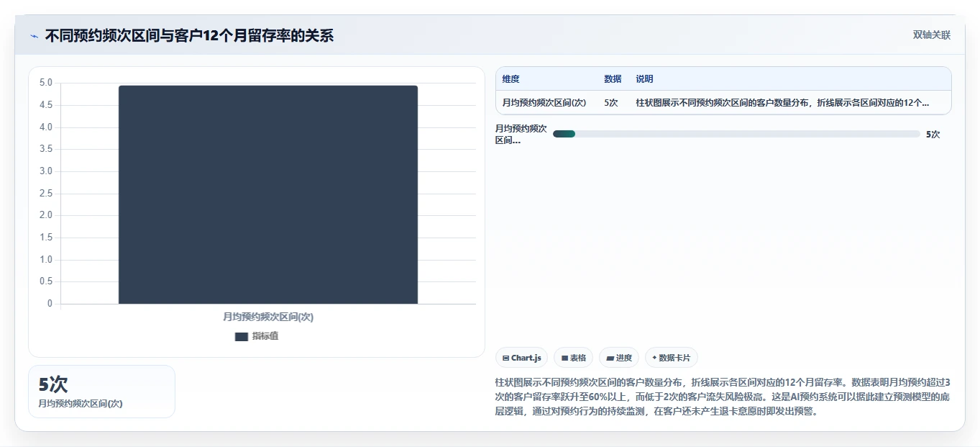Click the description paragraph at the bottom right
The height and width of the screenshot is (447, 980).
723,397
